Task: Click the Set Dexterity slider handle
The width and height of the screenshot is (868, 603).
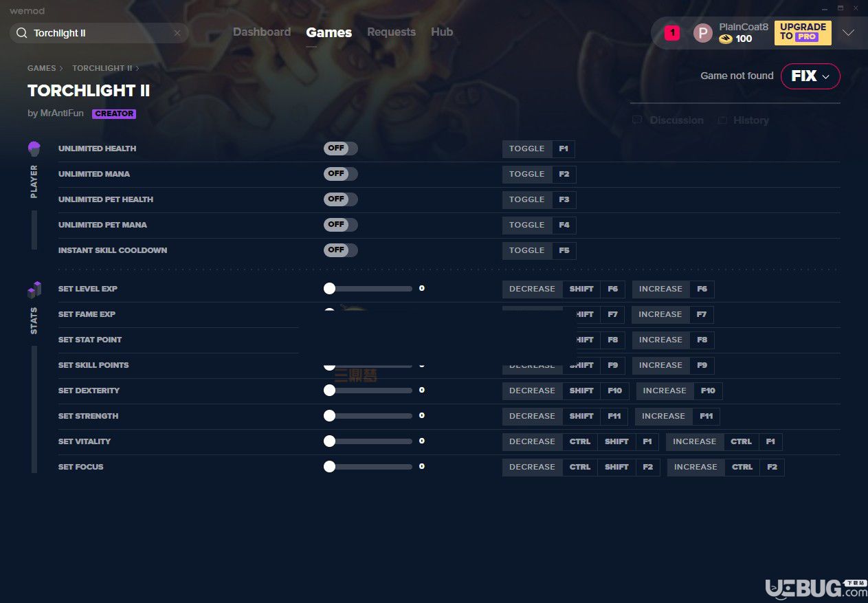Action: click(x=330, y=391)
